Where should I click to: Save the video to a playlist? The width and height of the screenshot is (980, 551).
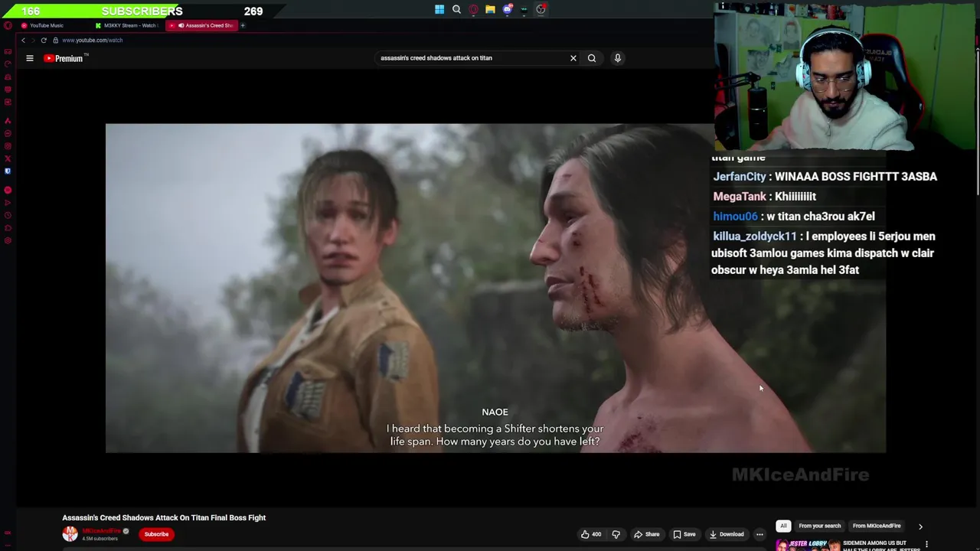point(684,534)
